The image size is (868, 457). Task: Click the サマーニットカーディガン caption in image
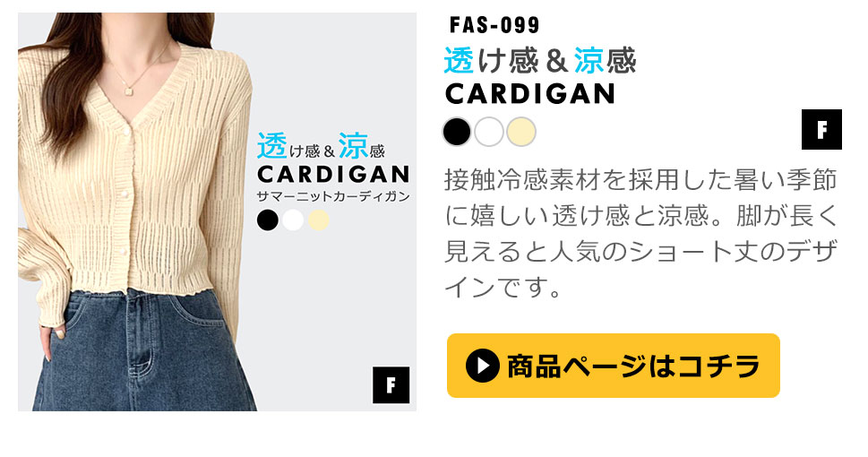333,196
